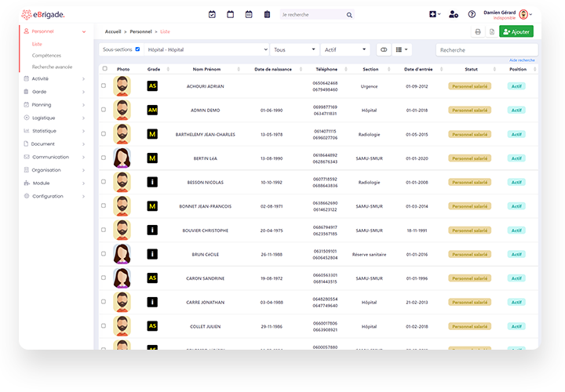Viewport: 565px width, 392px height.
Task: Click the AM grade badge for ADMIN DEMO
Action: 152,110
